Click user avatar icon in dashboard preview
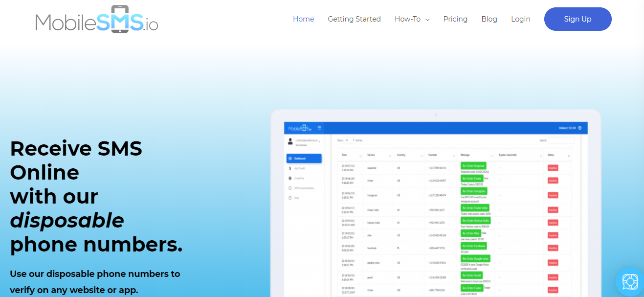This screenshot has width=644, height=297. pyautogui.click(x=290, y=141)
